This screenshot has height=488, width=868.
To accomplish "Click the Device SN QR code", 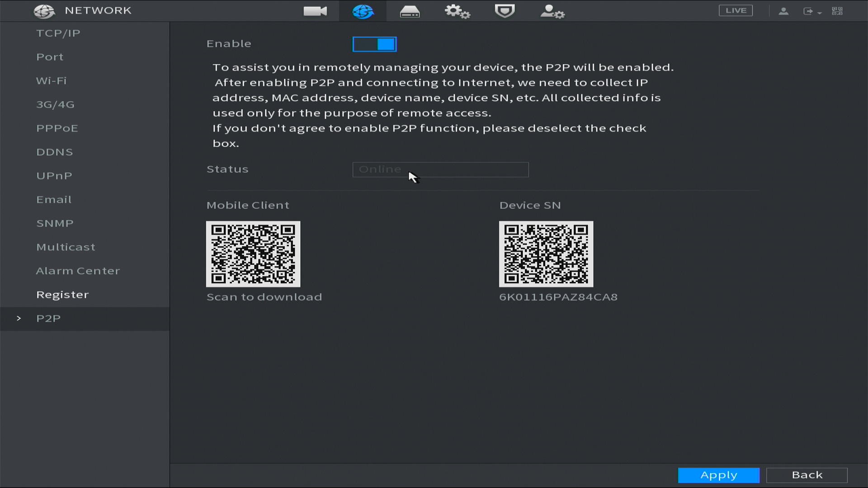I will [x=546, y=254].
